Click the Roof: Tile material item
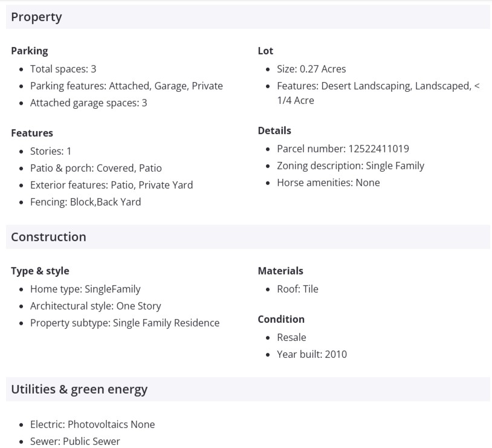 click(297, 289)
